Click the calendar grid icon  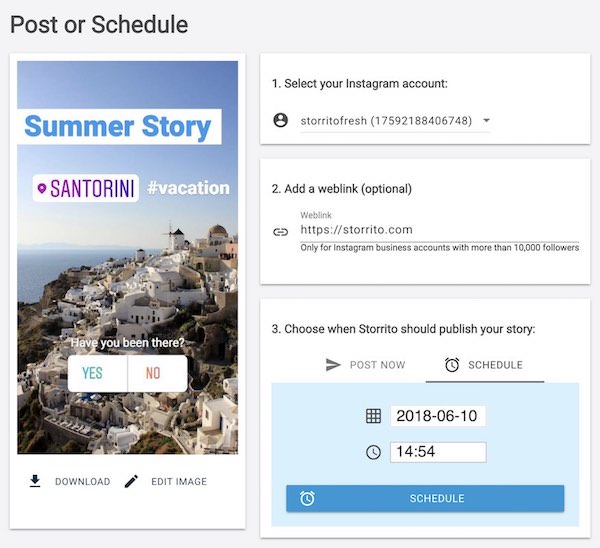(x=373, y=416)
